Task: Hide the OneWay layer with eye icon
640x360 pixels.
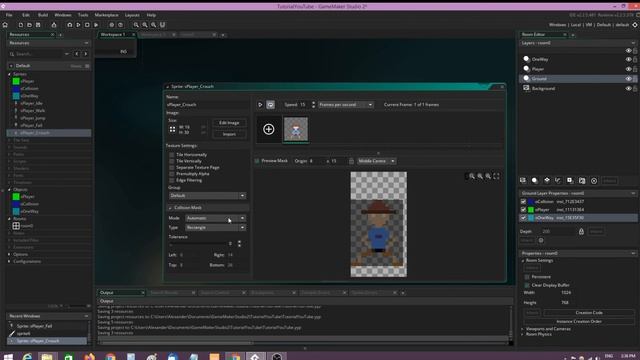Action: 628,60
